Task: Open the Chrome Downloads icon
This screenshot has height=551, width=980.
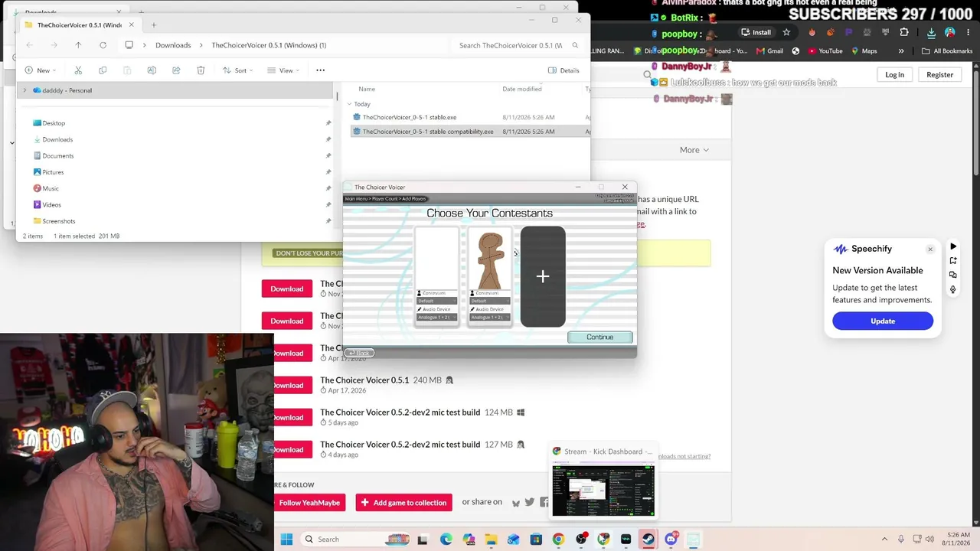Action: pyautogui.click(x=931, y=32)
